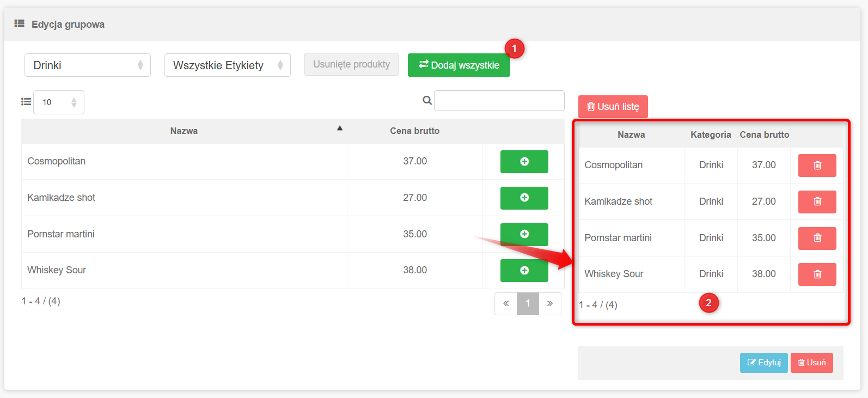Viewport: 868px width, 398px height.
Task: Open the Drinki category dropdown
Action: click(87, 65)
